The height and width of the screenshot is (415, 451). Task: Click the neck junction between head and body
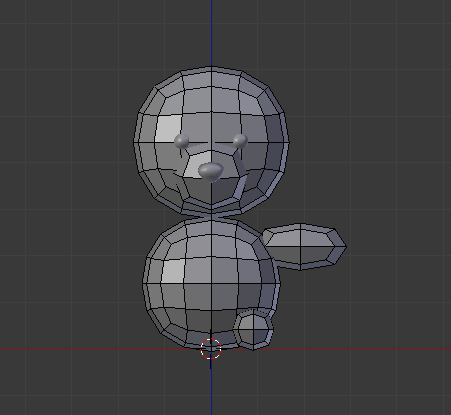[x=211, y=217]
